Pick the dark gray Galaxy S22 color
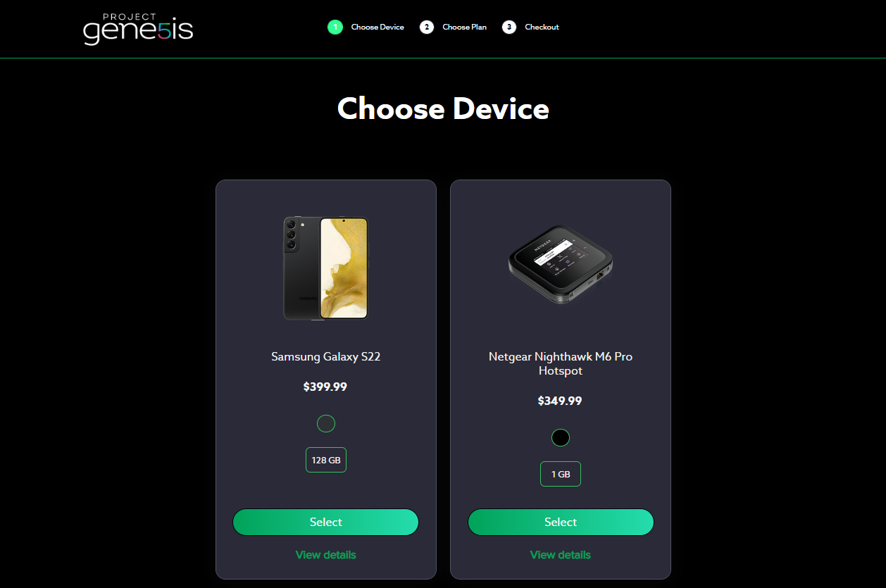 tap(326, 423)
